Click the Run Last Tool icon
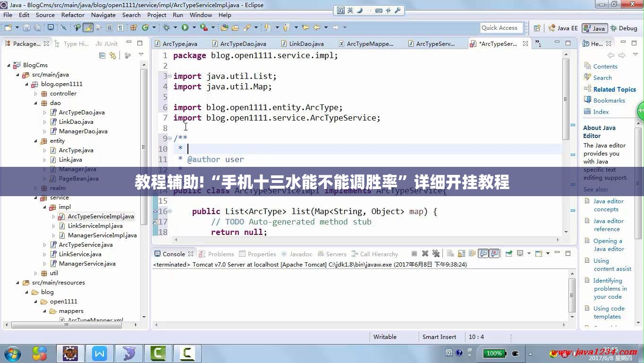644x363 pixels. [204, 28]
